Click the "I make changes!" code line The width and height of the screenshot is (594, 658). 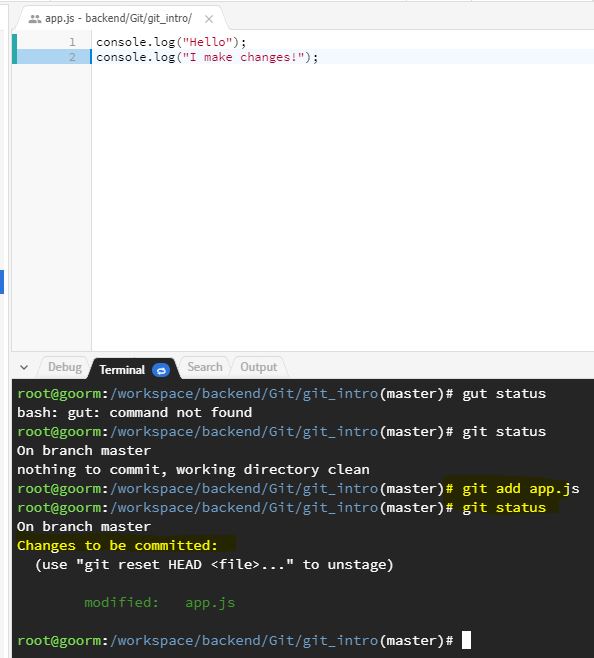(207, 57)
